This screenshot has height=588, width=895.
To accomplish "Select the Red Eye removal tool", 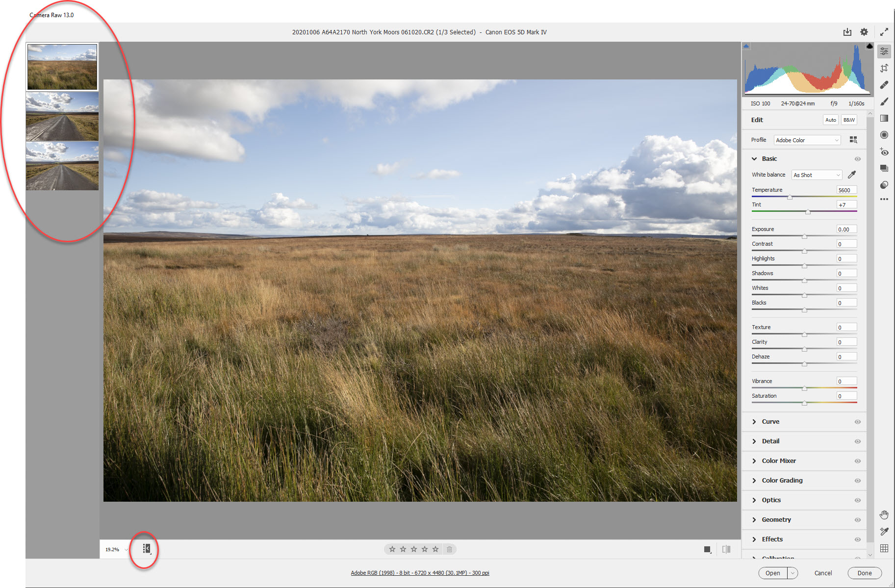I will click(885, 152).
